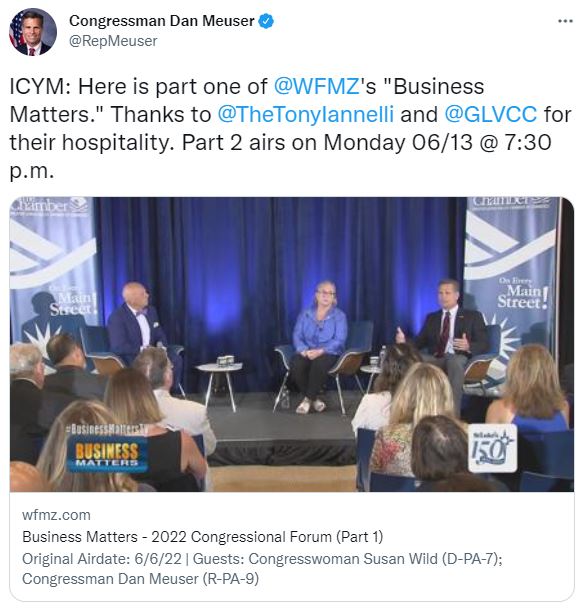Viewport: 586px width, 614px height.
Task: Open the @TheTonyIannelli mention link
Action: pyautogui.click(x=306, y=114)
